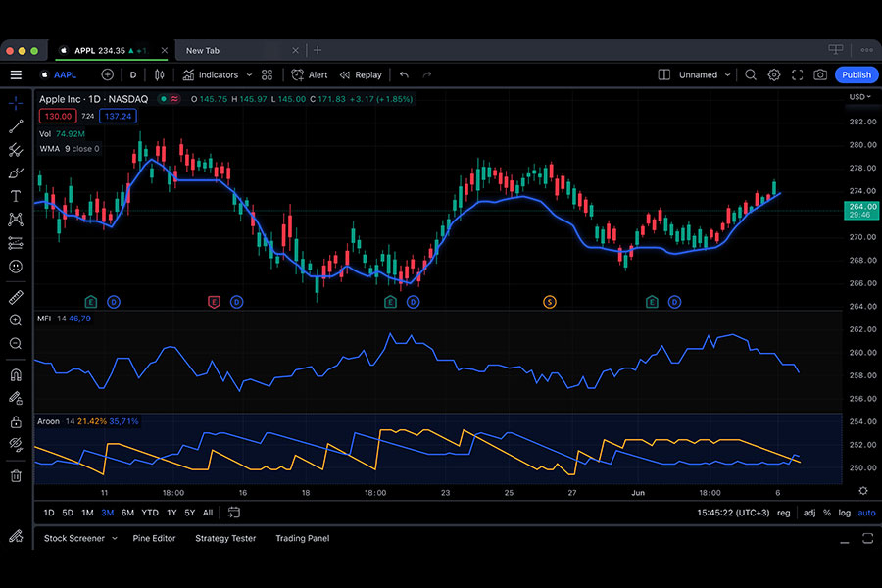Open the Indicators dialog

(211, 74)
